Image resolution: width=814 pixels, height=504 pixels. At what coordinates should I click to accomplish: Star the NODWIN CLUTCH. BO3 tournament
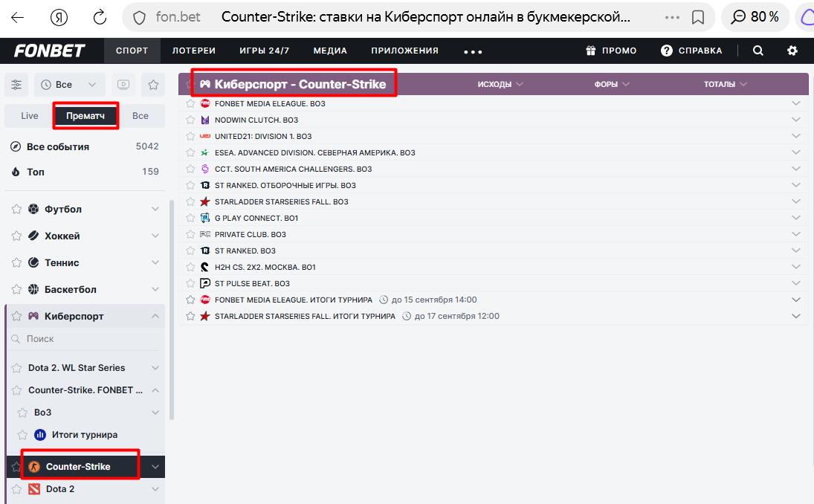click(x=190, y=120)
